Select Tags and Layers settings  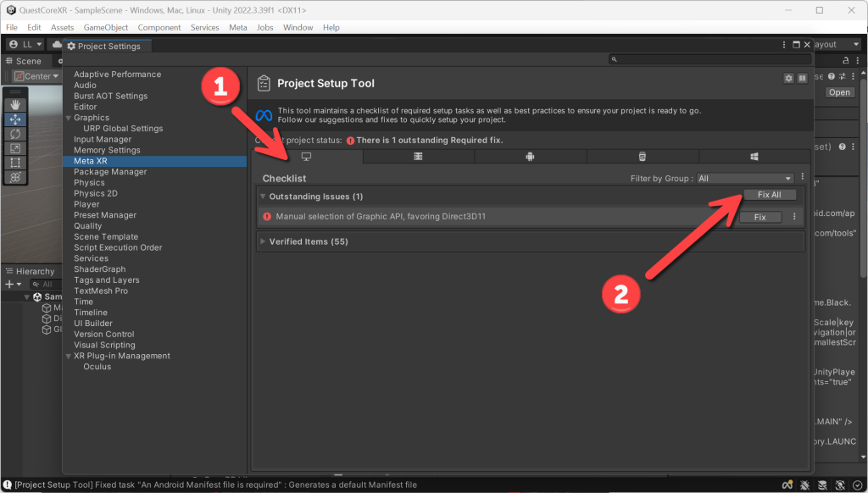[x=107, y=280]
